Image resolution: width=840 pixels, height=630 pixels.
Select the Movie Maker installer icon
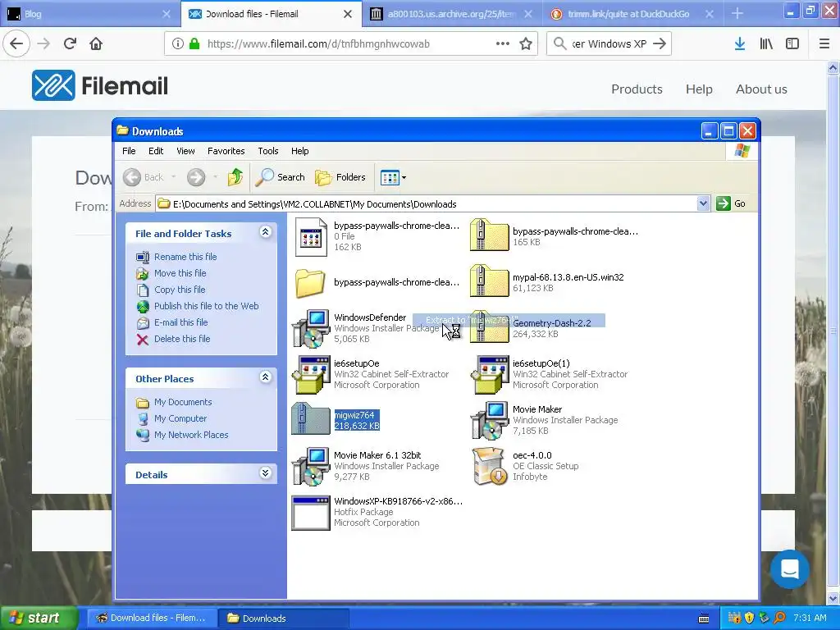click(489, 420)
